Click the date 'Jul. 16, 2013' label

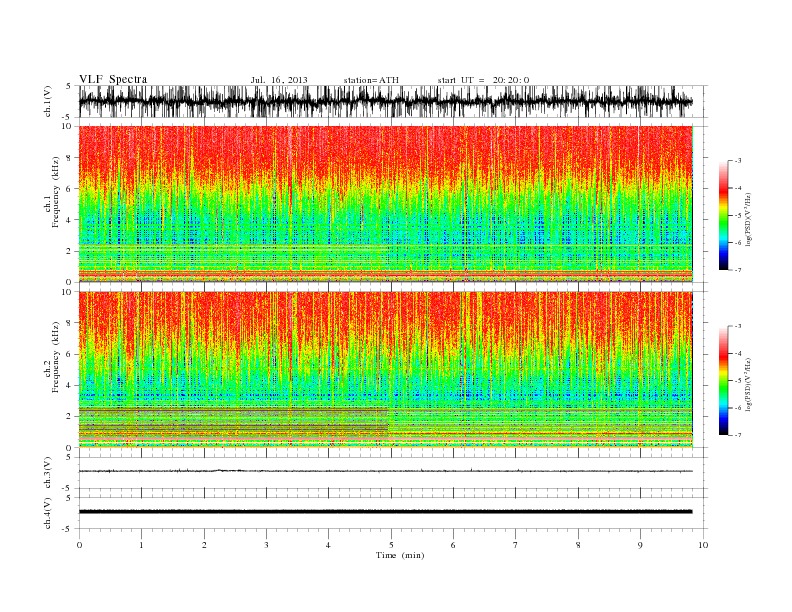coord(279,80)
